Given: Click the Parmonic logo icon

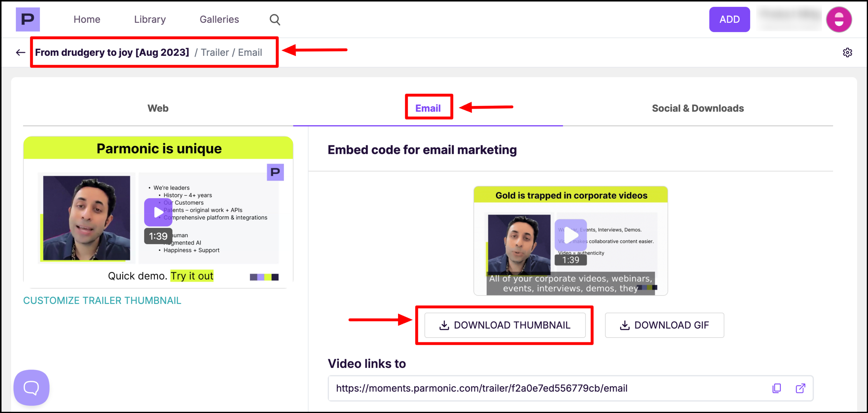Looking at the screenshot, I should [28, 19].
